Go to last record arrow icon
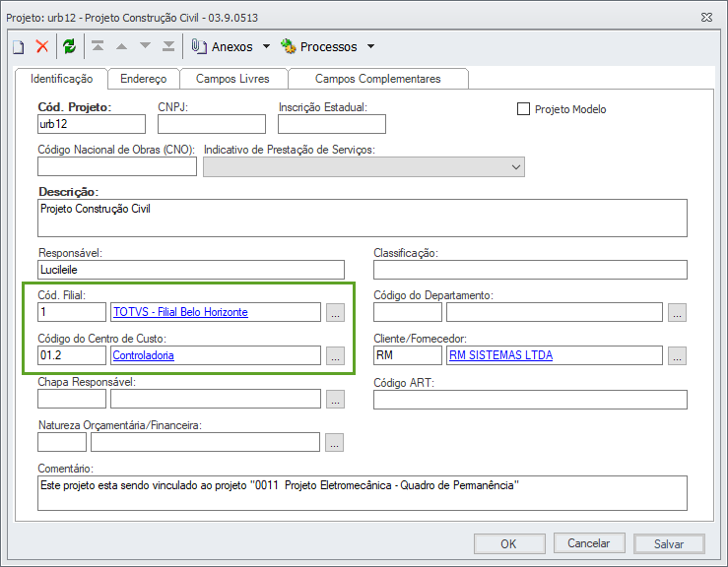 coord(168,46)
